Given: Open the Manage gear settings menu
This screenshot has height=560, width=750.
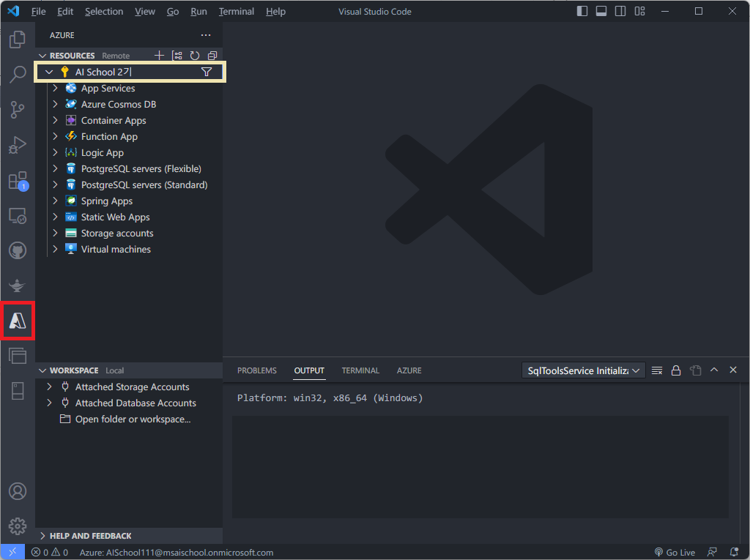Looking at the screenshot, I should 18,526.
